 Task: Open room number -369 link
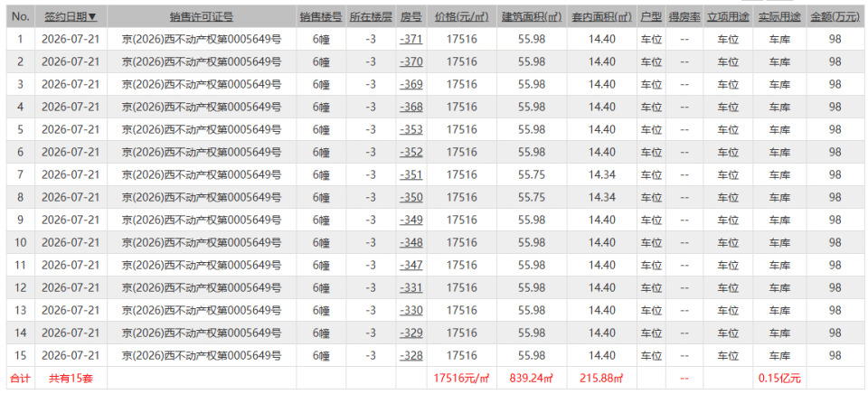tap(411, 85)
